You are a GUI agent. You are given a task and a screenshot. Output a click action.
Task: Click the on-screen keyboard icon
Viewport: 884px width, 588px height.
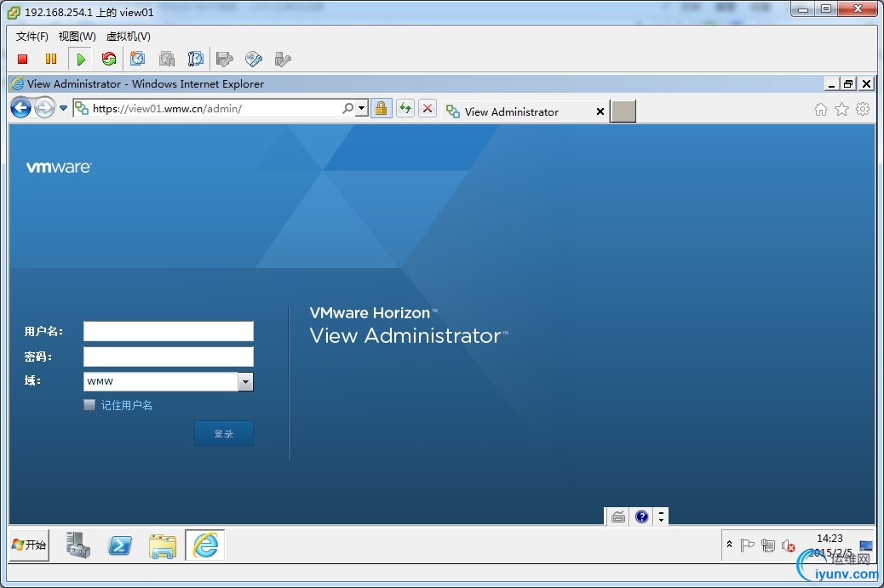[618, 517]
